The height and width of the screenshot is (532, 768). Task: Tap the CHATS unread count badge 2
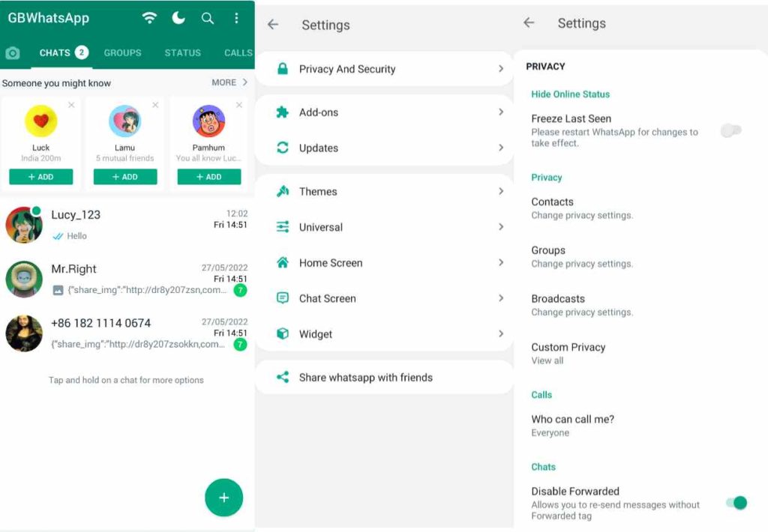(82, 52)
